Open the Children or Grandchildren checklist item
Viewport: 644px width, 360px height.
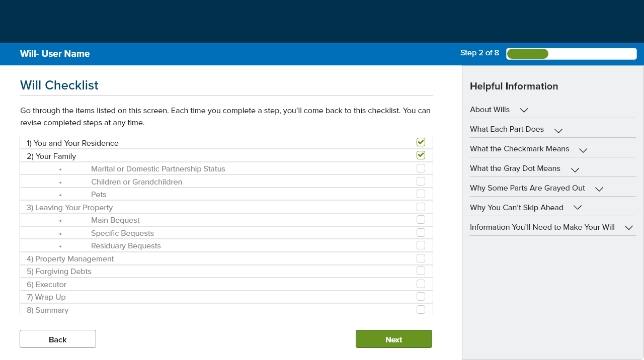136,182
